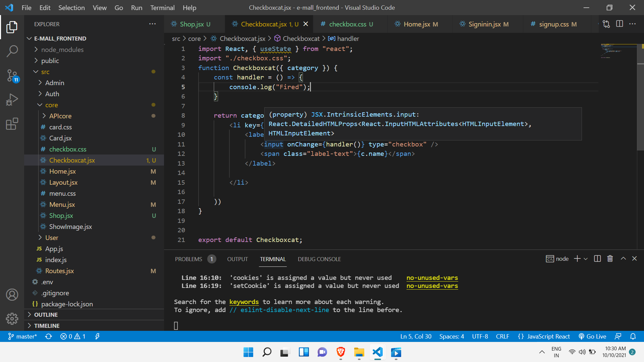Switch to the Shop.jsx tab
Screen dimensions: 644x362
coord(195,24)
